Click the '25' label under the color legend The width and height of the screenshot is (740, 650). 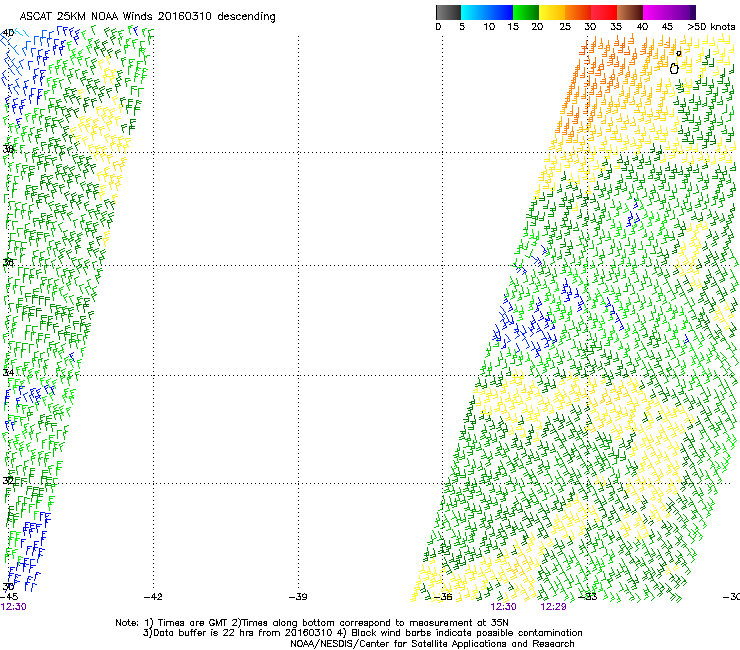pos(565,26)
